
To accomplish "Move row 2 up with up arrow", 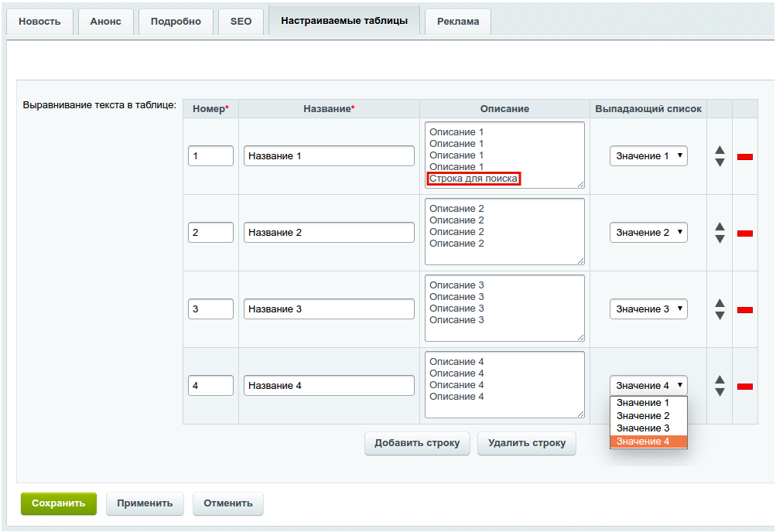I will 720,227.
